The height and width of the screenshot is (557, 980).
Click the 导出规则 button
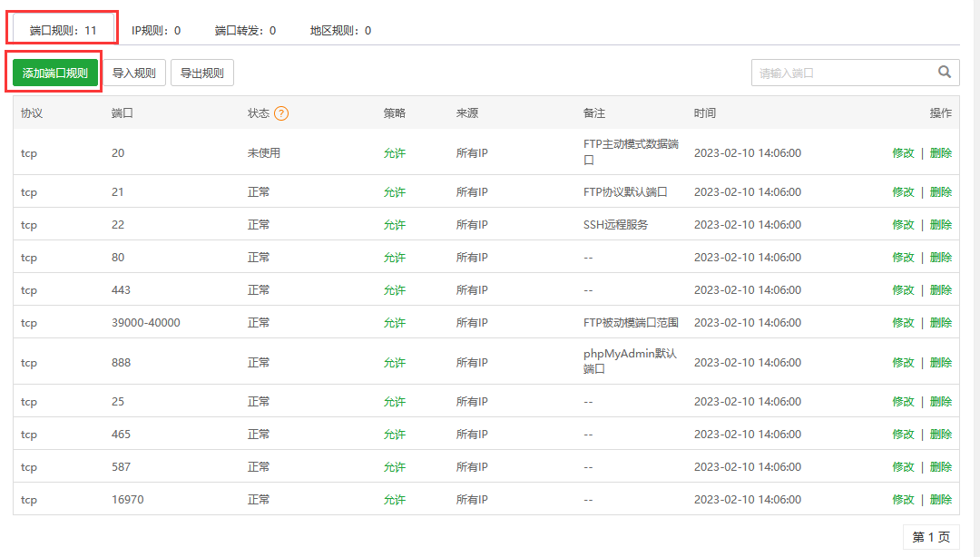point(201,72)
